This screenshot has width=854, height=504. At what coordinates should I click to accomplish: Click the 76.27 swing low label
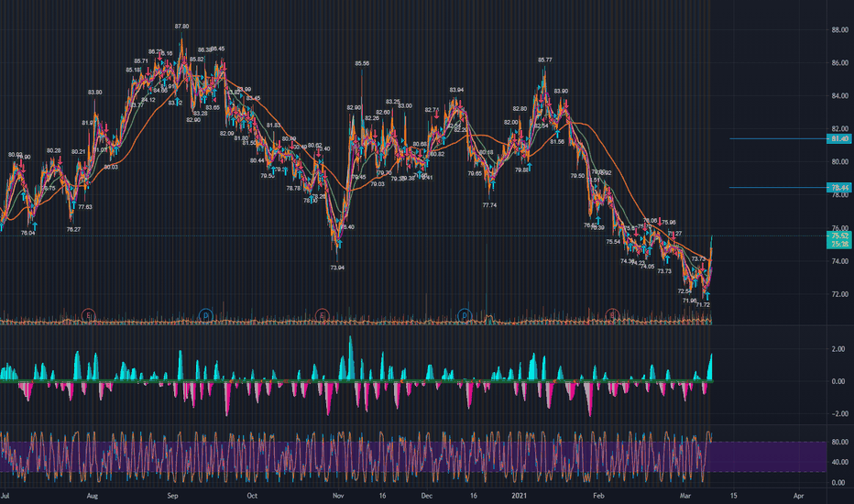pos(73,229)
